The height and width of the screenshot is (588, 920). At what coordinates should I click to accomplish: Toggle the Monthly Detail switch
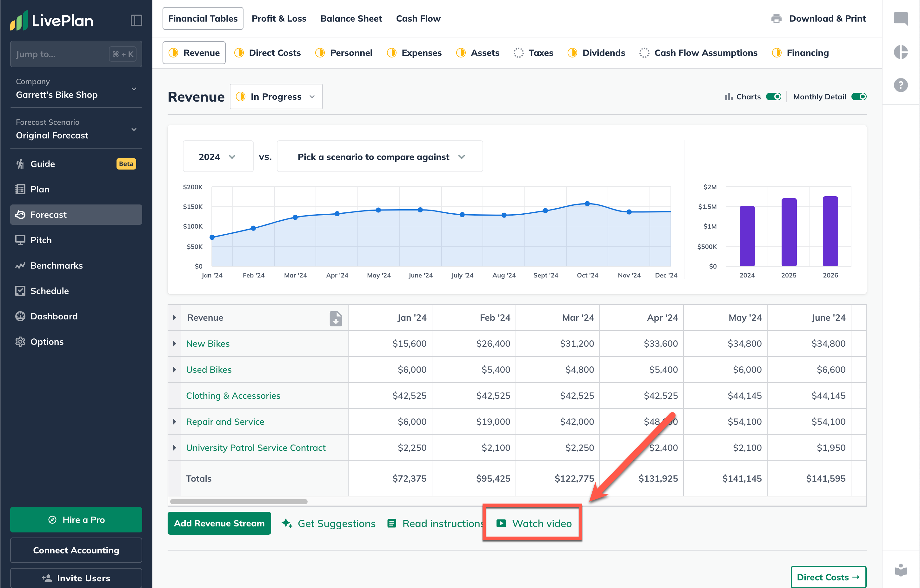858,97
